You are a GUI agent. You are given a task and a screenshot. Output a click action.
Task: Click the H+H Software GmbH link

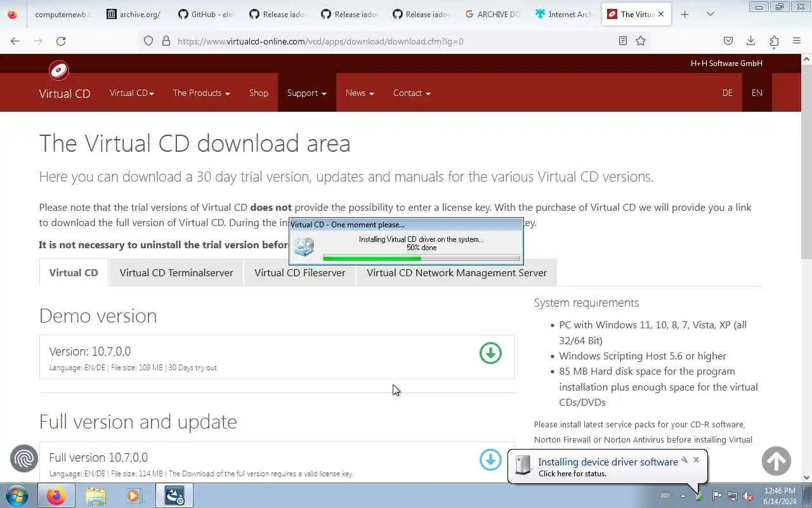pos(726,63)
